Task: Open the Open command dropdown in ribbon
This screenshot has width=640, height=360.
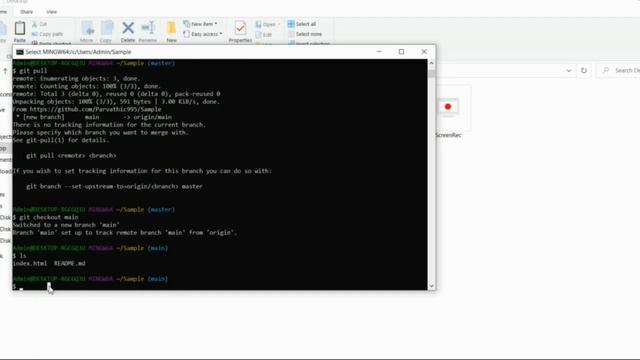Action: click(268, 24)
